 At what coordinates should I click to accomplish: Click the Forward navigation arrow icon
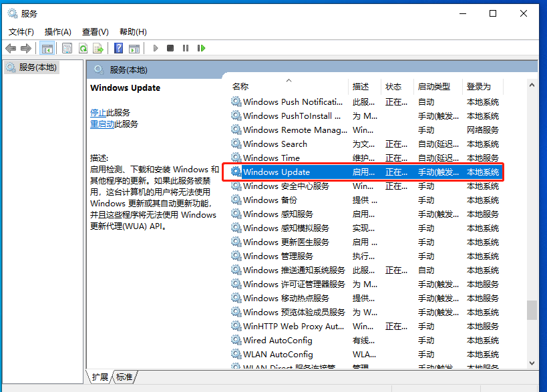pos(27,47)
